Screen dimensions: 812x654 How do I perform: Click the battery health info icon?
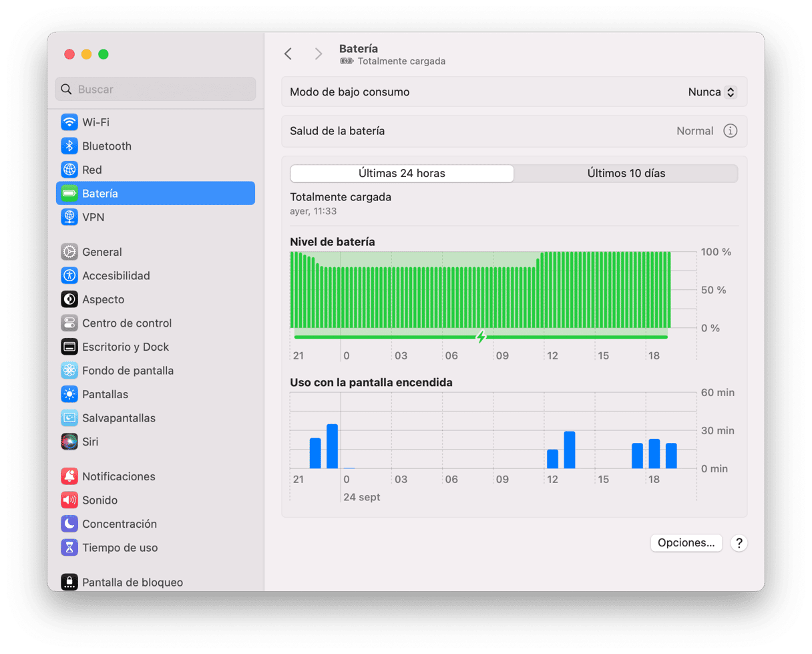click(x=731, y=131)
